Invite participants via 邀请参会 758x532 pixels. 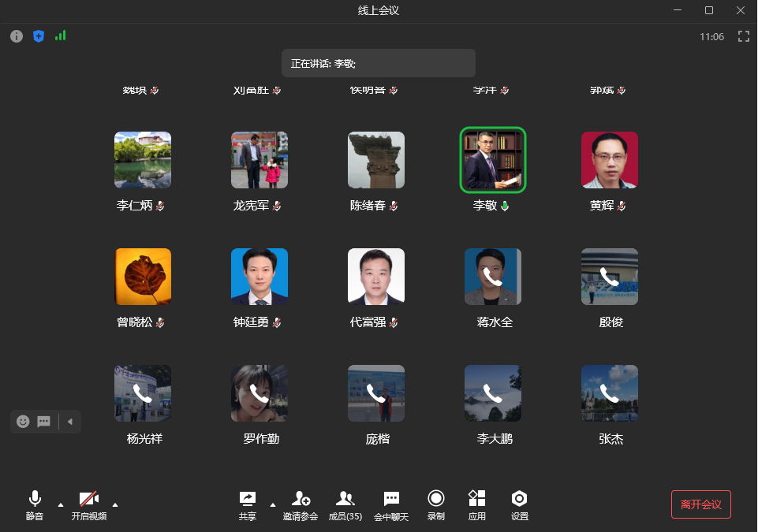[301, 504]
